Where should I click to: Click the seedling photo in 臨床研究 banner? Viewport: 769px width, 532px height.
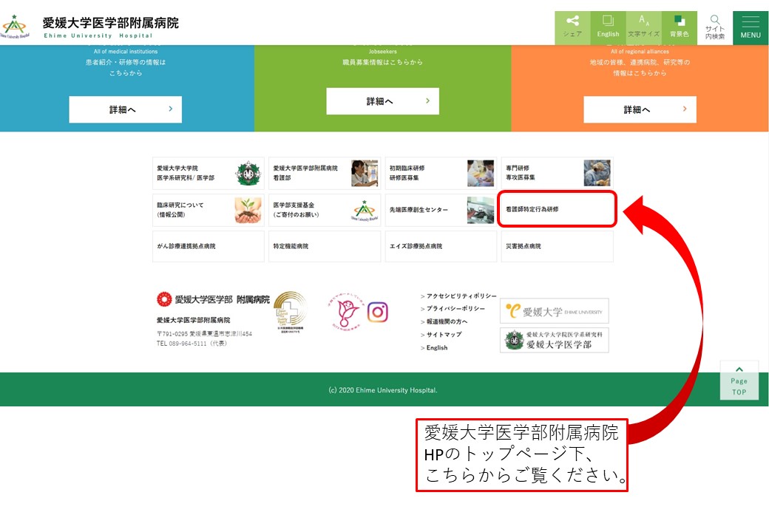coord(248,210)
